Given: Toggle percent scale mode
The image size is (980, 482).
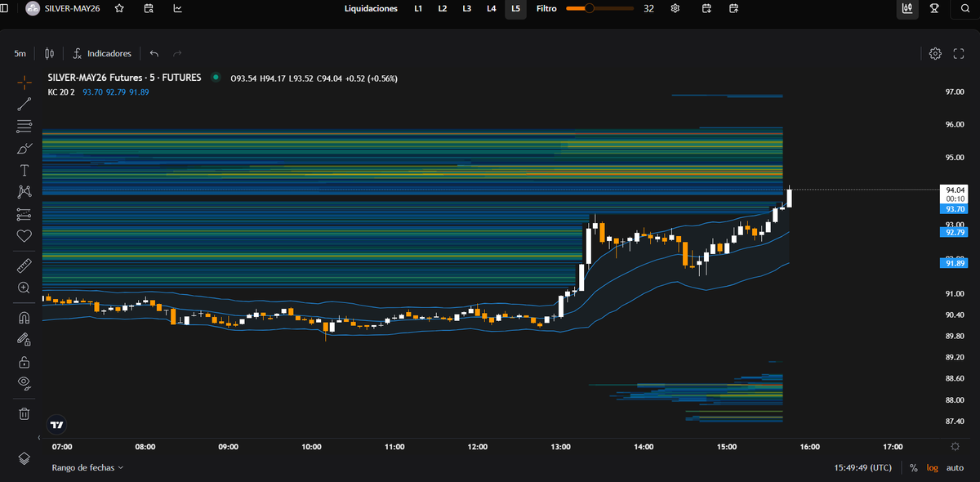Looking at the screenshot, I should click(913, 468).
